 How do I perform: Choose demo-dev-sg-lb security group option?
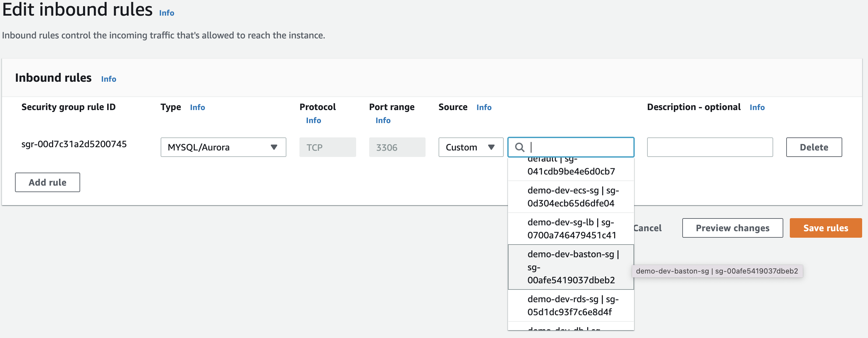pyautogui.click(x=571, y=229)
